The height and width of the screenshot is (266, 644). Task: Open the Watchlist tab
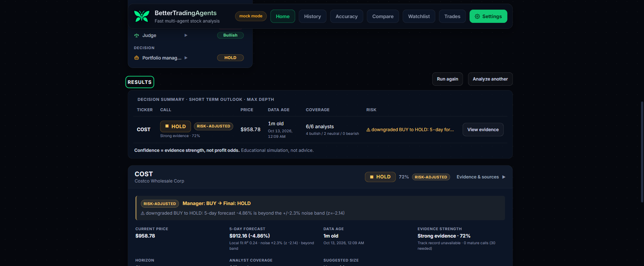click(x=419, y=16)
